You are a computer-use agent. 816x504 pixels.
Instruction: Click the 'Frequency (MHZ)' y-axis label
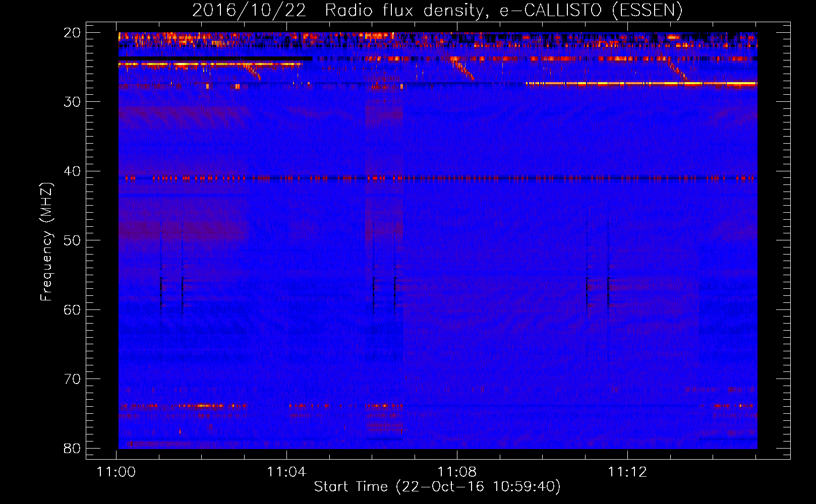46,242
